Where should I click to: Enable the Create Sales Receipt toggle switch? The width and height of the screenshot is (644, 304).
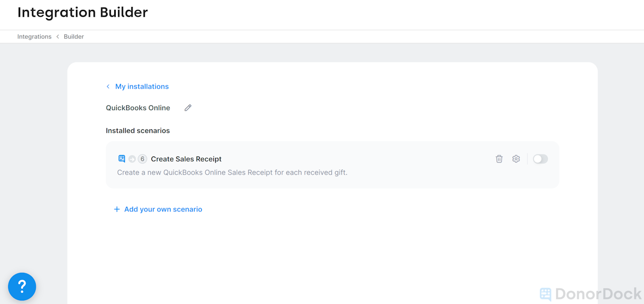(540, 159)
